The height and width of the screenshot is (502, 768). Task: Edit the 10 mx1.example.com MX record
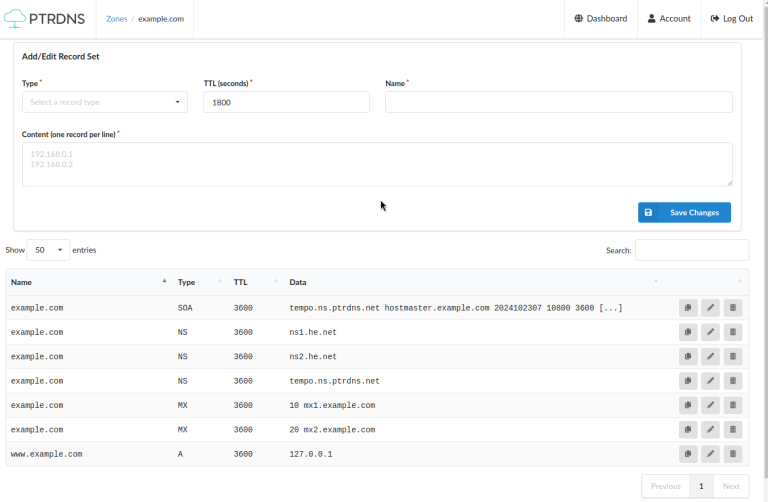tap(710, 405)
